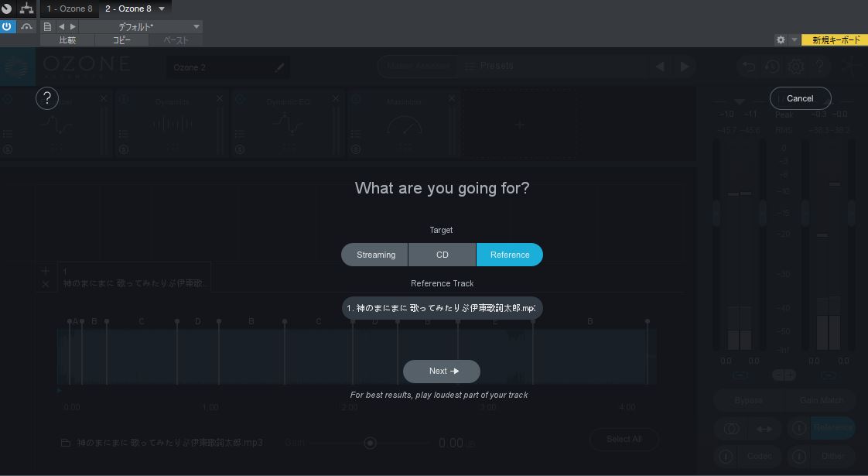Viewport: 868px width, 476px height.
Task: Expand the arrow next to host gear
Action: [795, 40]
